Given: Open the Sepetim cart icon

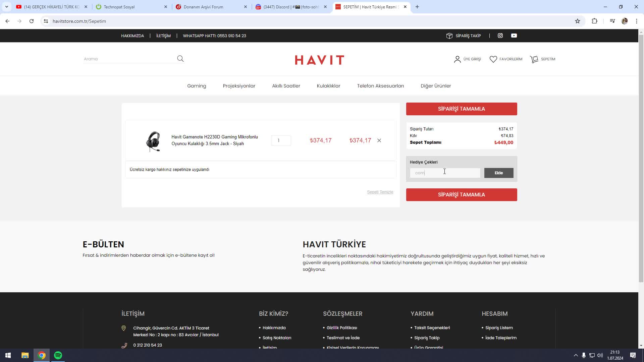Looking at the screenshot, I should 534,59.
